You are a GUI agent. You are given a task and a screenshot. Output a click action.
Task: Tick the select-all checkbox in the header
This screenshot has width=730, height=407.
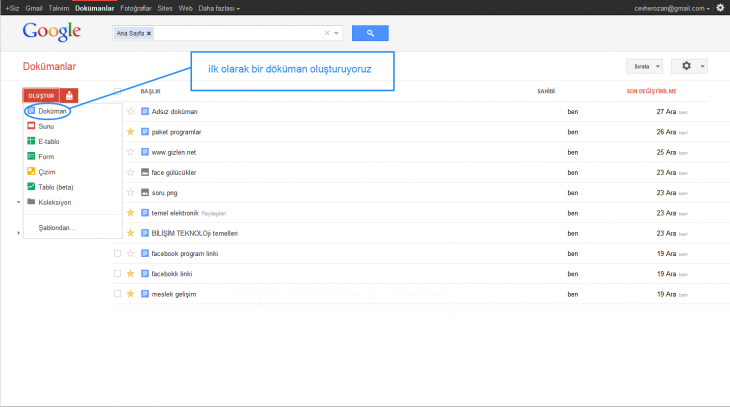click(118, 91)
